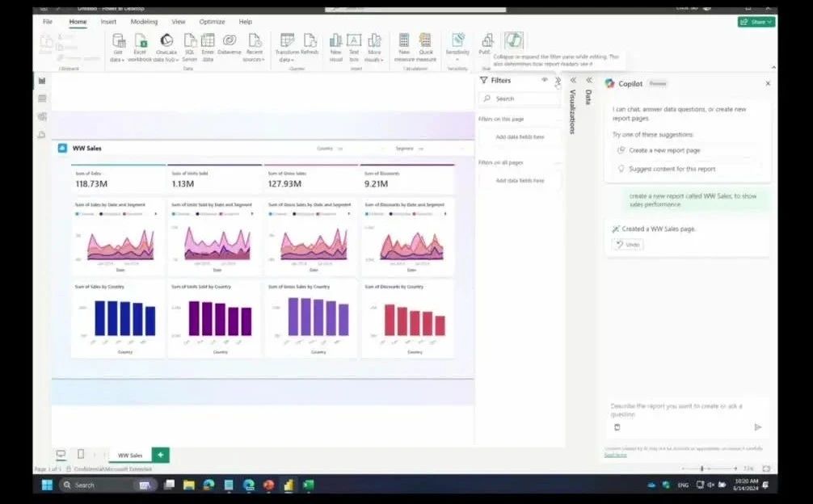813x504 pixels.
Task: Click send arrow in Copilot
Action: pos(757,426)
